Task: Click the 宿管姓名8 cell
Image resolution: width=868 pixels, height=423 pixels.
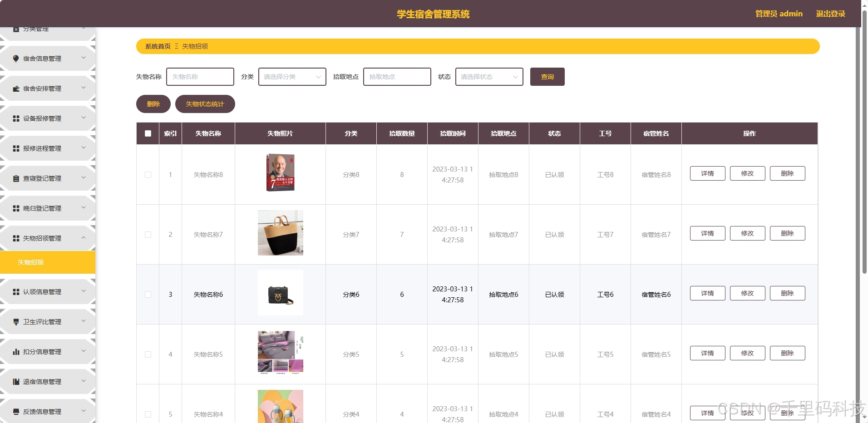Action: (x=656, y=175)
